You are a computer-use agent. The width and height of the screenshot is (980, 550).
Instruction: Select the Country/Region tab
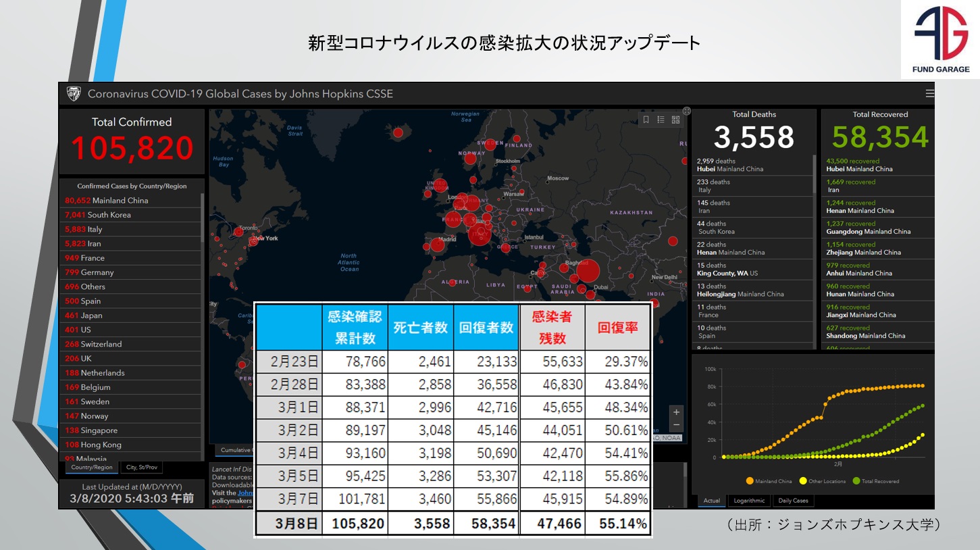tap(93, 468)
